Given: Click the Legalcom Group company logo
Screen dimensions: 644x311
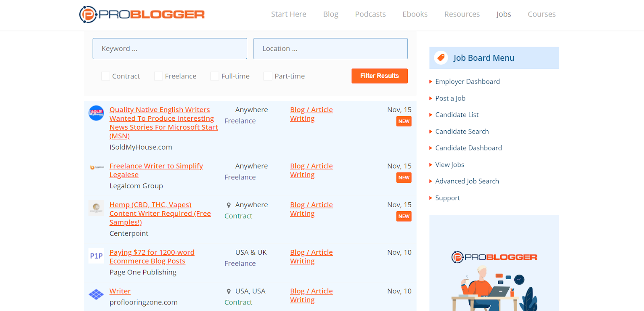Looking at the screenshot, I should (x=97, y=167).
